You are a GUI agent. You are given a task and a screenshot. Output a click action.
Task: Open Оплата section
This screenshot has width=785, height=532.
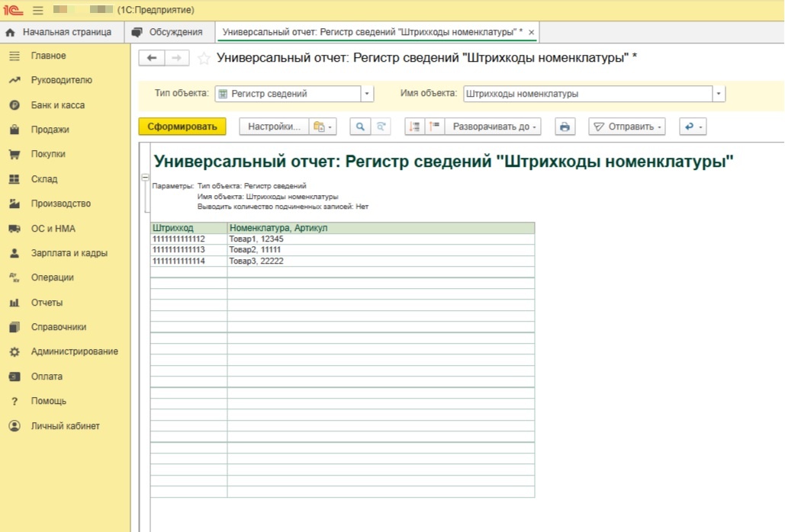[x=47, y=377]
